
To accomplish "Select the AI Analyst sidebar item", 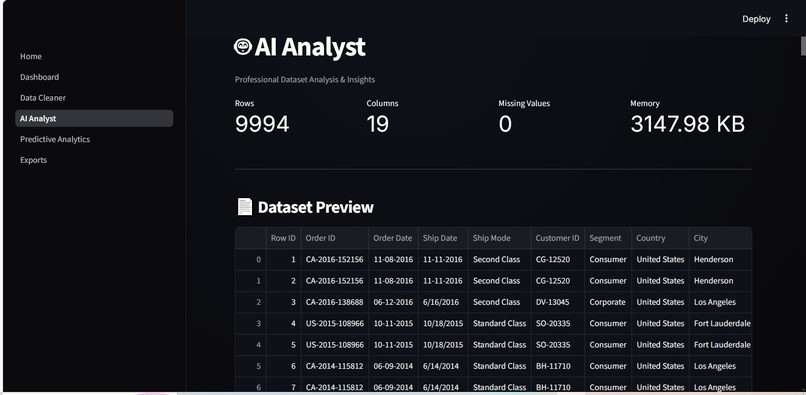I will pos(94,118).
